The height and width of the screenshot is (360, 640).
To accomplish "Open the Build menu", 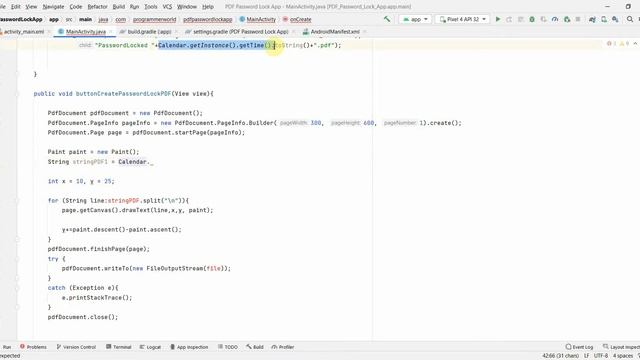I will (x=119, y=7).
